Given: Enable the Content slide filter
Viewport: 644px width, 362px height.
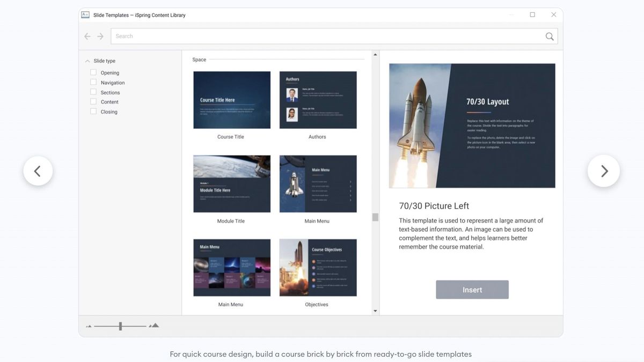Looking at the screenshot, I should click(x=93, y=102).
